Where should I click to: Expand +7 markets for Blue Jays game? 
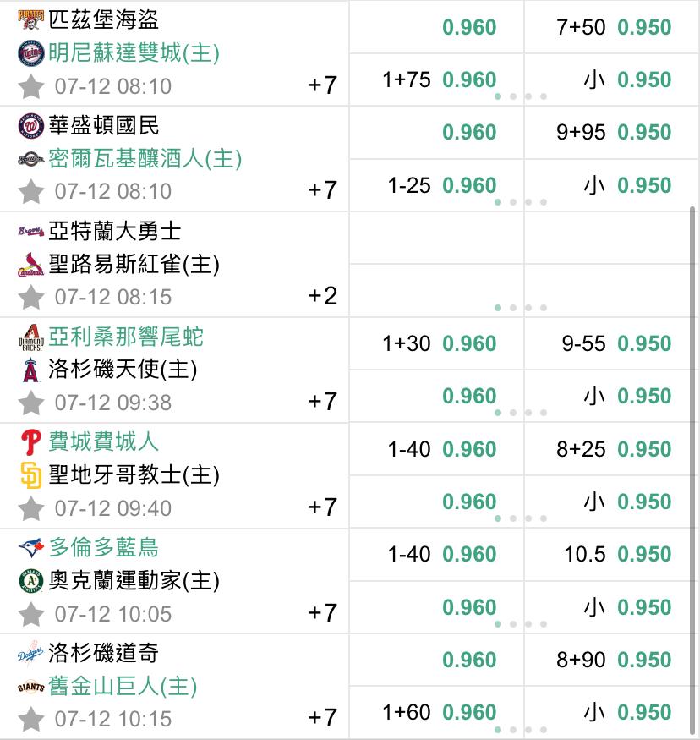click(322, 612)
